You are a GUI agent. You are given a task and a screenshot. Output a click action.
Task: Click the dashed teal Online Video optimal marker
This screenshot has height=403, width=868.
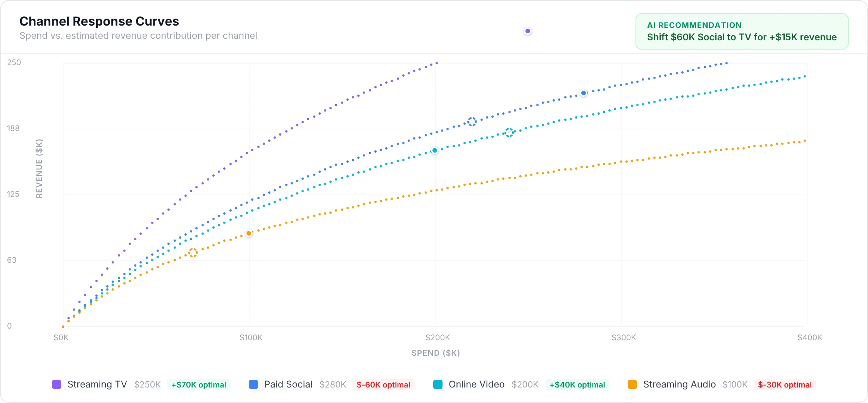point(509,133)
